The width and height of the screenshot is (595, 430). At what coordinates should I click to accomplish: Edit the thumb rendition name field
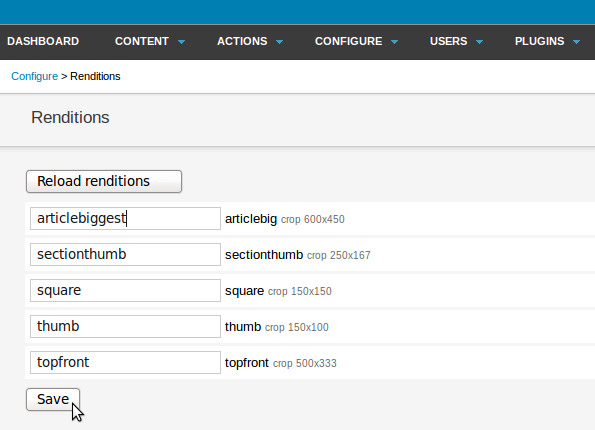[125, 326]
